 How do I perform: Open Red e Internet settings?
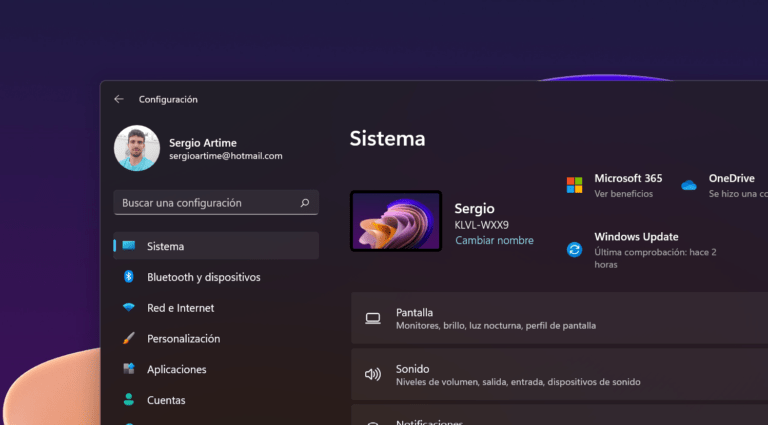click(216, 308)
